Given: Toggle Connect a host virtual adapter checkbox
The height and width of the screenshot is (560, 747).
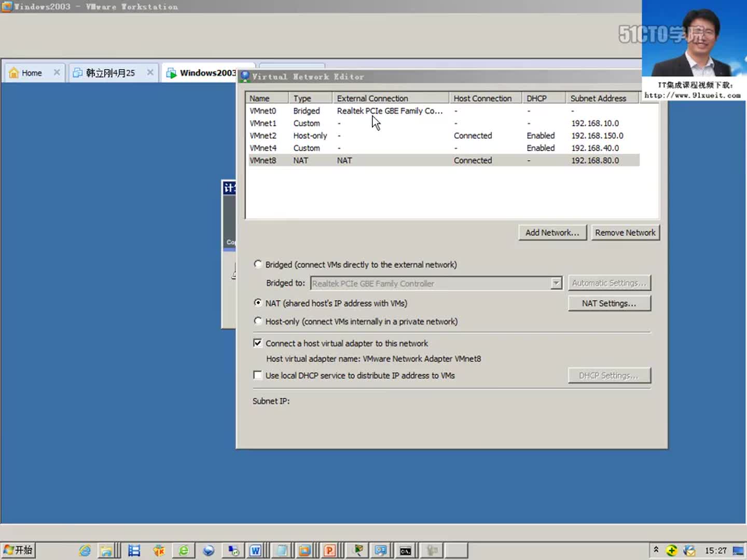Looking at the screenshot, I should pos(257,343).
